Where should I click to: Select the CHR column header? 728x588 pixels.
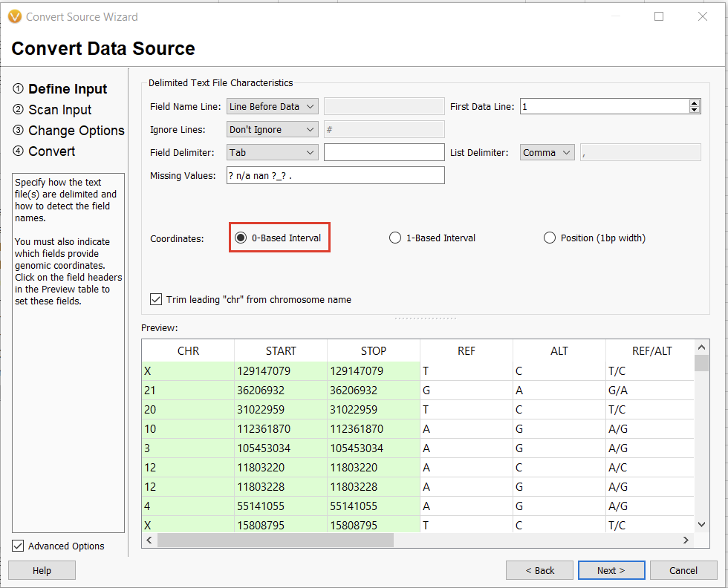point(188,350)
